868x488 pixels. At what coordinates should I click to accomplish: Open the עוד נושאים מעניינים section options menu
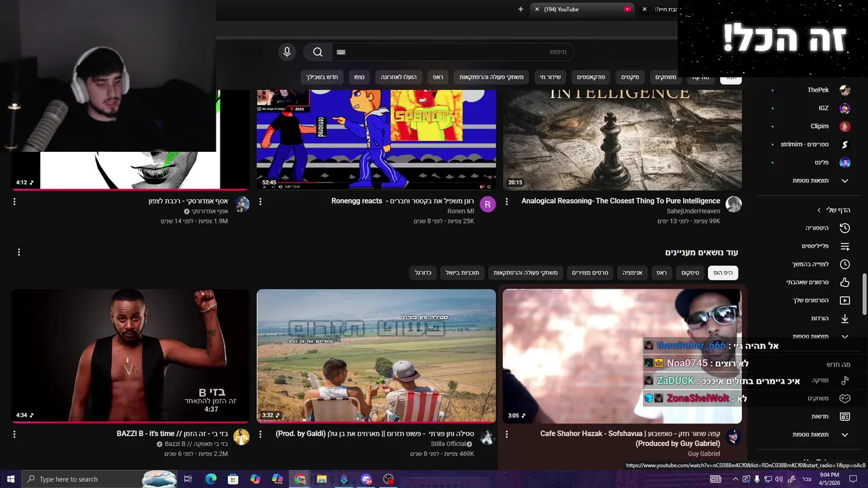19,252
